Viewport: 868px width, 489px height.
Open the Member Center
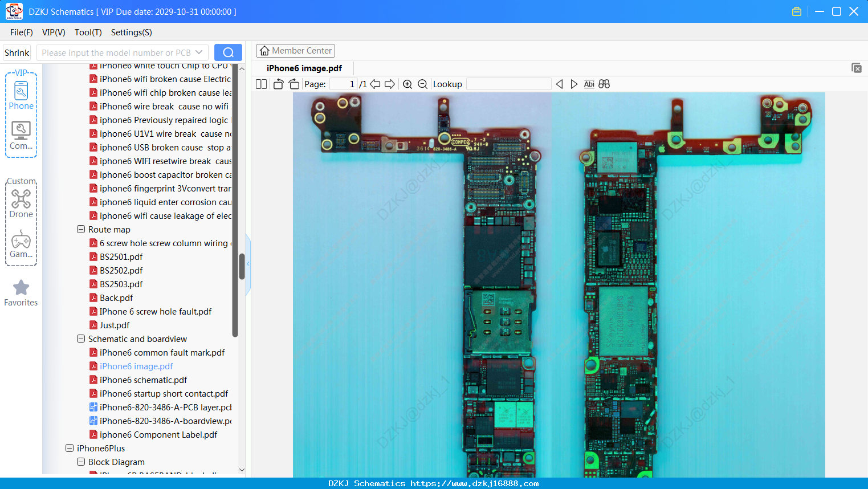295,51
